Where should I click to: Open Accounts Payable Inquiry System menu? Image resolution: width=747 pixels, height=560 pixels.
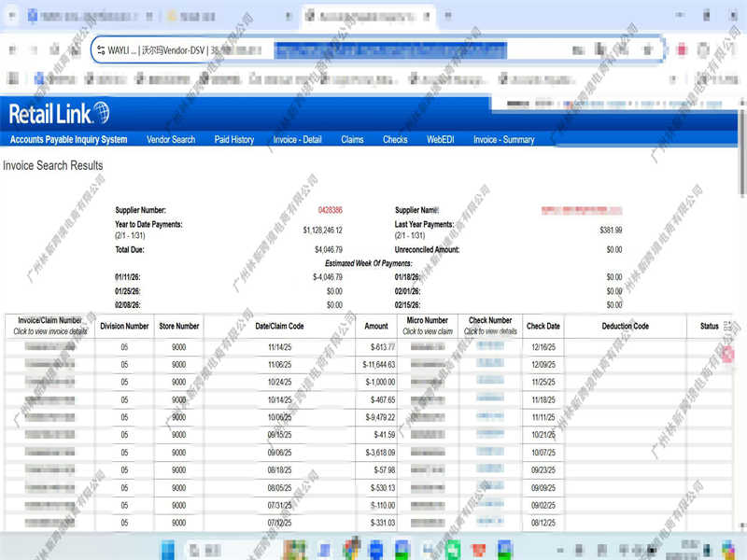tap(68, 139)
